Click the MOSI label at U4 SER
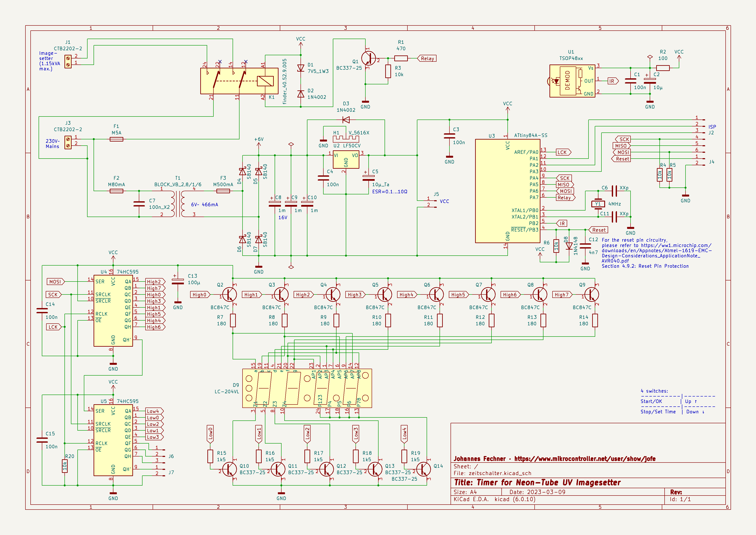756x535 pixels. coord(56,282)
